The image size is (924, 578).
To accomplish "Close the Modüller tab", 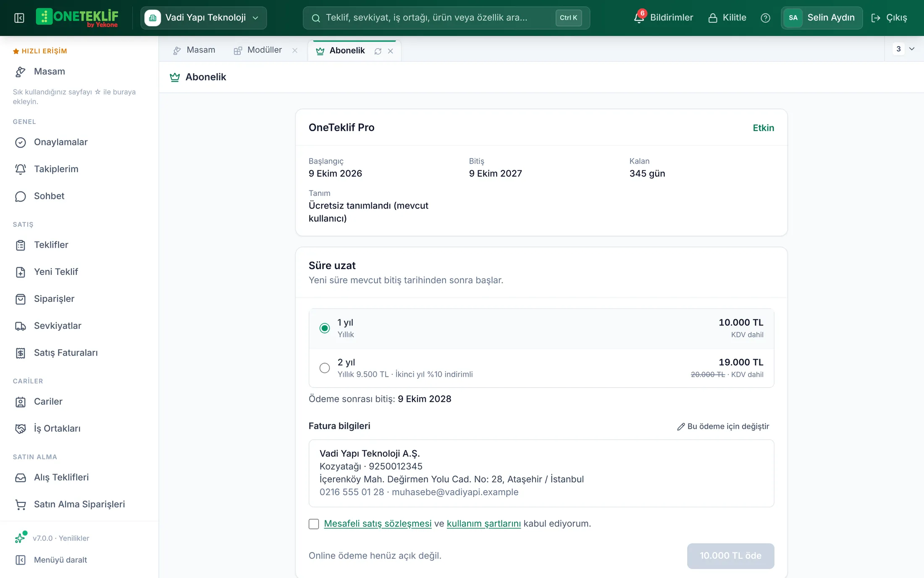I will point(295,50).
